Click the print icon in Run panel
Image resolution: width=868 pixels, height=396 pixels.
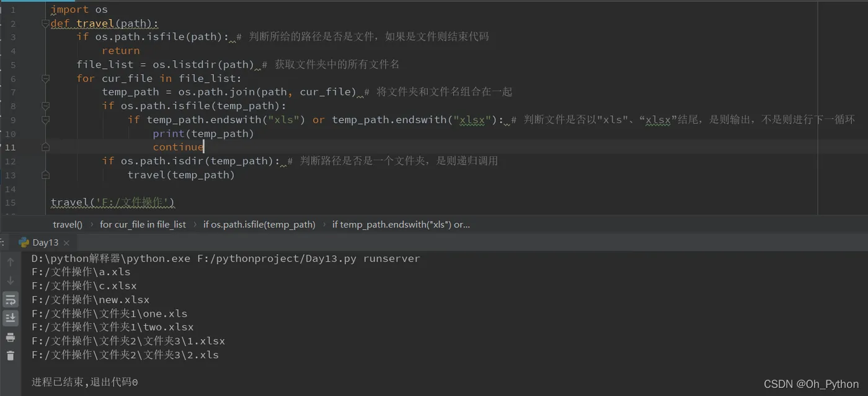coord(11,337)
